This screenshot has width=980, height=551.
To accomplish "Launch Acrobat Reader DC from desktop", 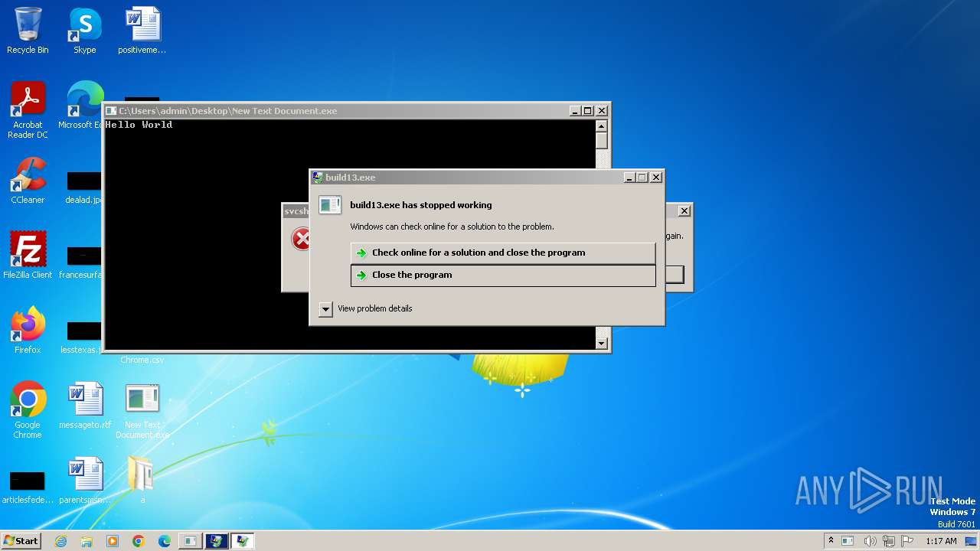I will point(28,110).
